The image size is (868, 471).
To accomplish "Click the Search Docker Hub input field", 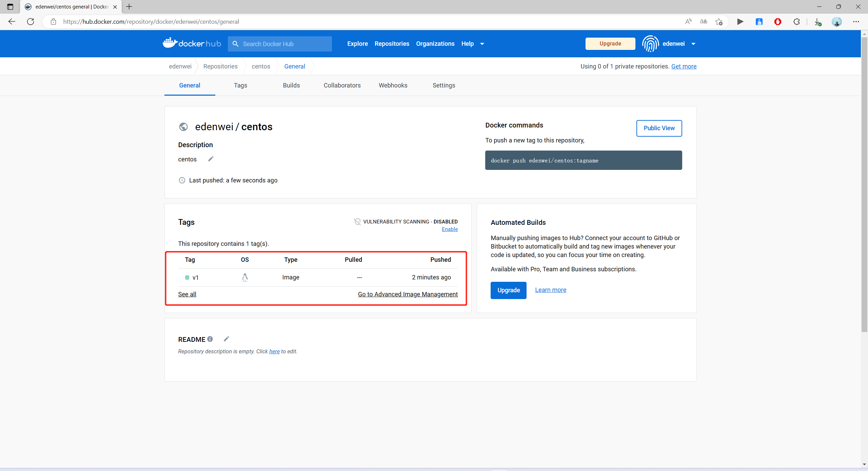I will pyautogui.click(x=280, y=44).
